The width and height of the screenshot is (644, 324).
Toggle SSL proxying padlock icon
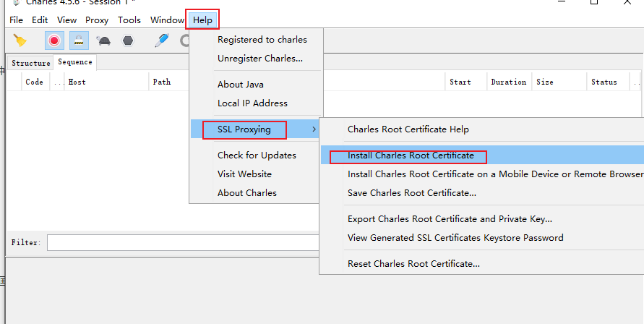point(78,40)
